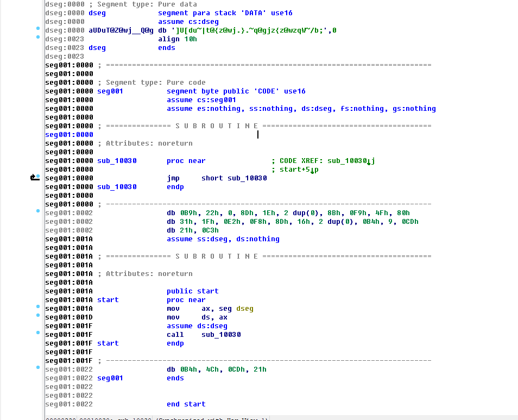Click the start label in end start line
518x420 pixels.
tap(194, 404)
